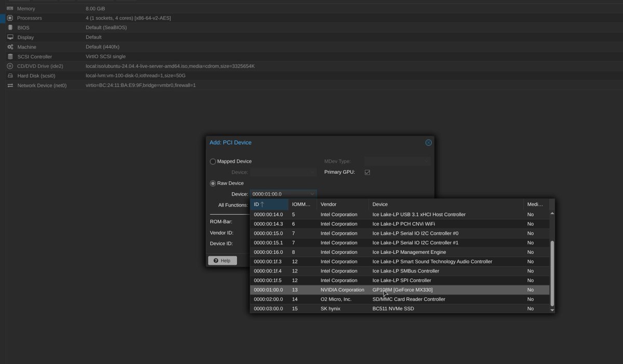623x364 pixels.
Task: Select the virtio net0 bridge value
Action: point(141,85)
